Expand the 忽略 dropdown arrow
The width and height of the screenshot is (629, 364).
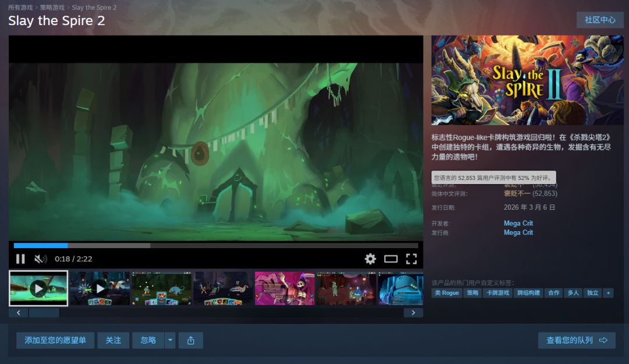coord(170,340)
